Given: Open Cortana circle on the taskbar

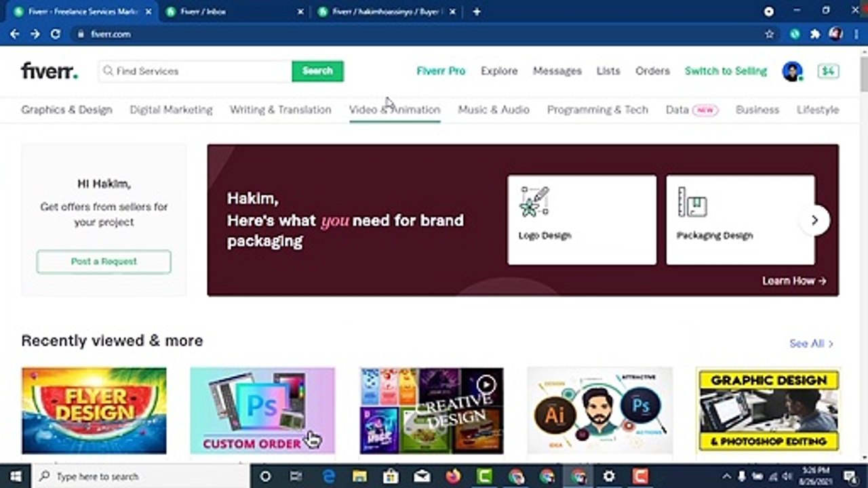Looking at the screenshot, I should click(x=266, y=476).
